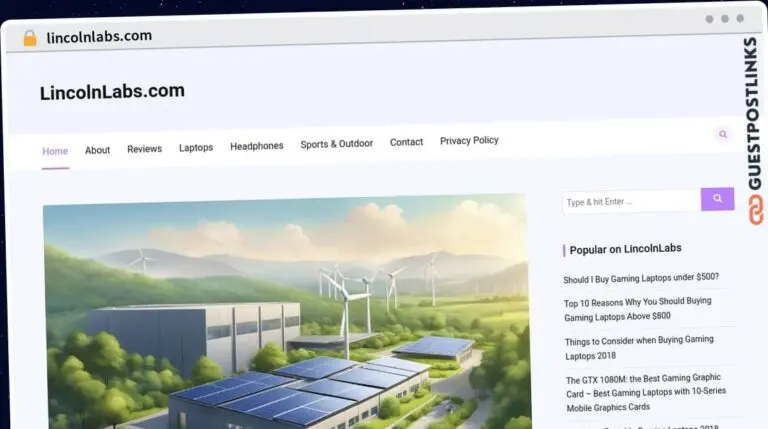Submit search with the purple magnifier button
Image resolution: width=768 pixels, height=429 pixels.
point(718,199)
